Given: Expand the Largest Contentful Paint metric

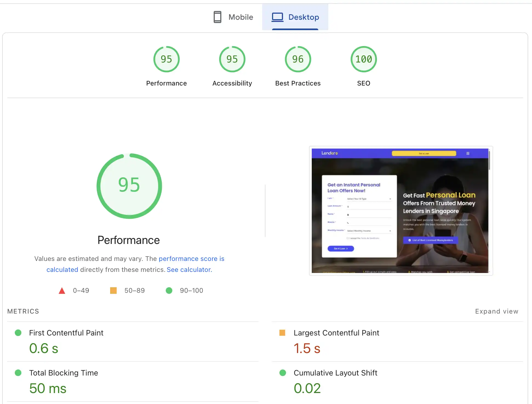Looking at the screenshot, I should tap(336, 333).
